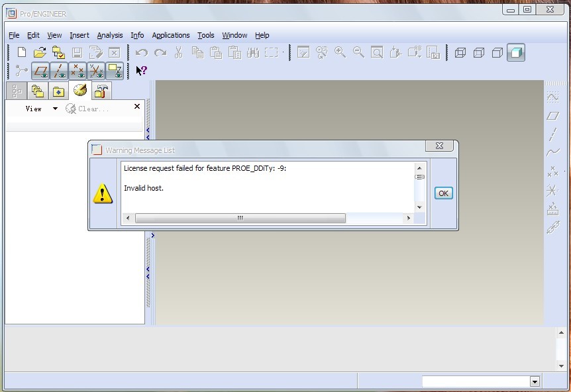Toggle datum points display

[78, 71]
